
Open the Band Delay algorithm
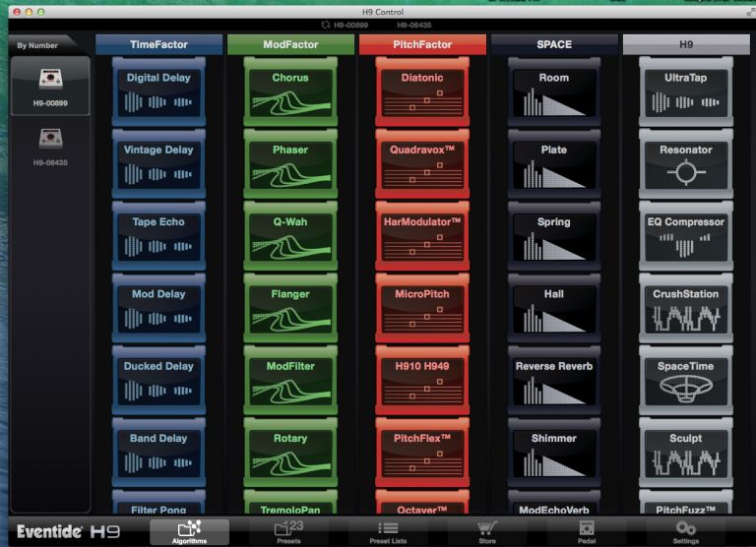click(x=158, y=453)
